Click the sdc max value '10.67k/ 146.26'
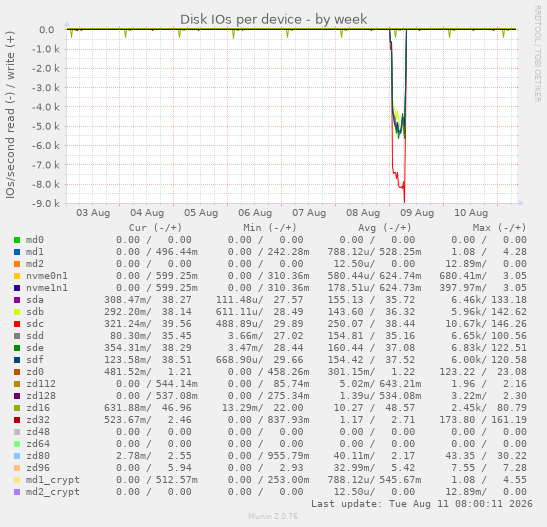547x527 pixels. point(486,324)
